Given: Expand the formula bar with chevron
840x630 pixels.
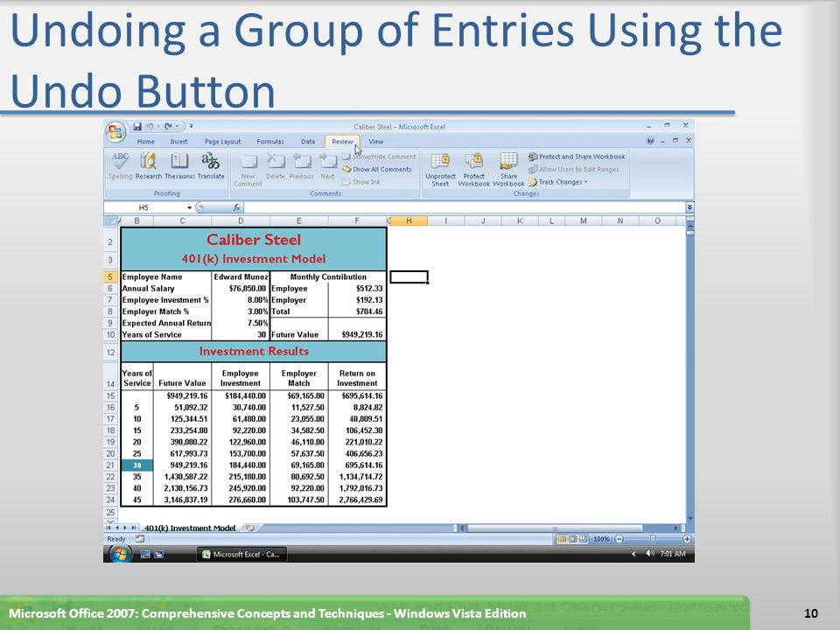Looking at the screenshot, I should tap(689, 207).
